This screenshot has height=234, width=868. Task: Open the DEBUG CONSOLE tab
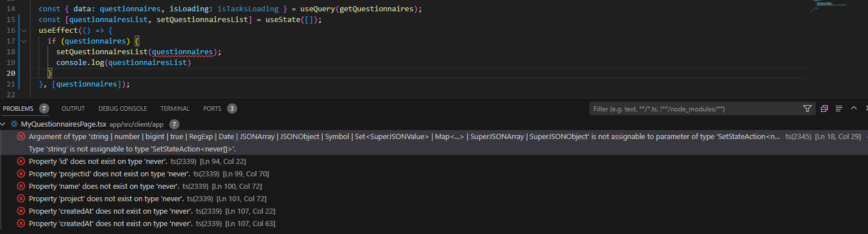click(122, 109)
